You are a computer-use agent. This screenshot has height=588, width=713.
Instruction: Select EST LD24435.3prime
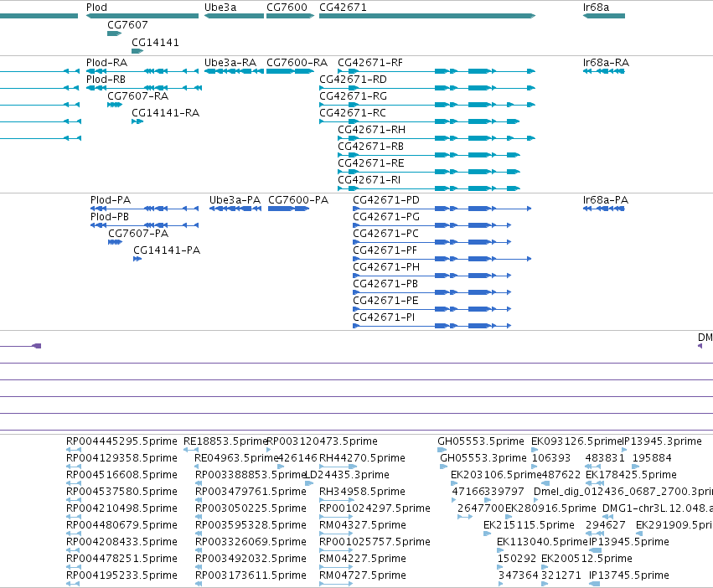click(347, 474)
